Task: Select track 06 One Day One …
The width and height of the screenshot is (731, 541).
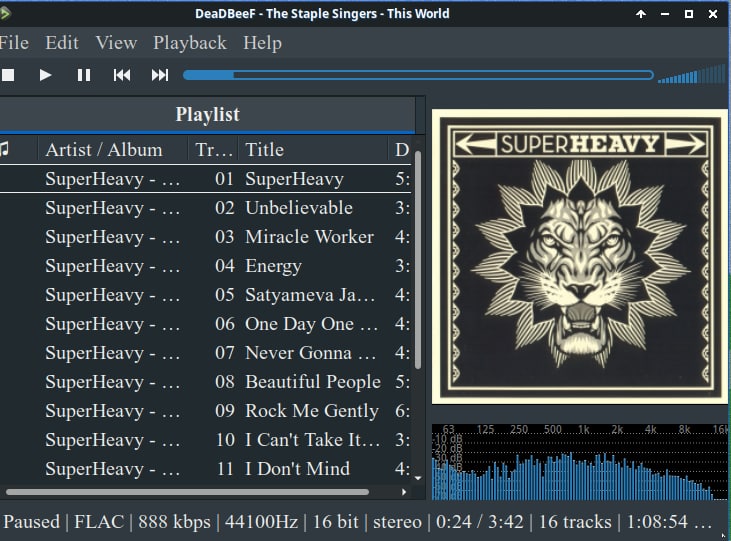Action: [206, 324]
